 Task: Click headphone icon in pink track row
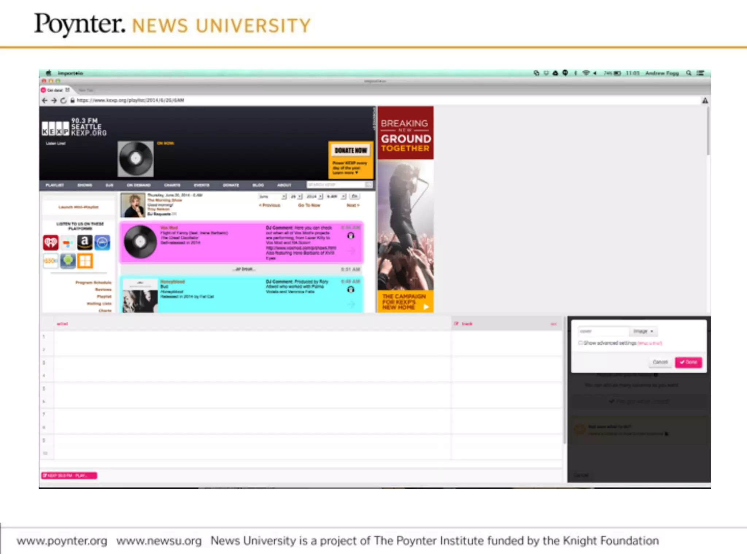coord(351,236)
